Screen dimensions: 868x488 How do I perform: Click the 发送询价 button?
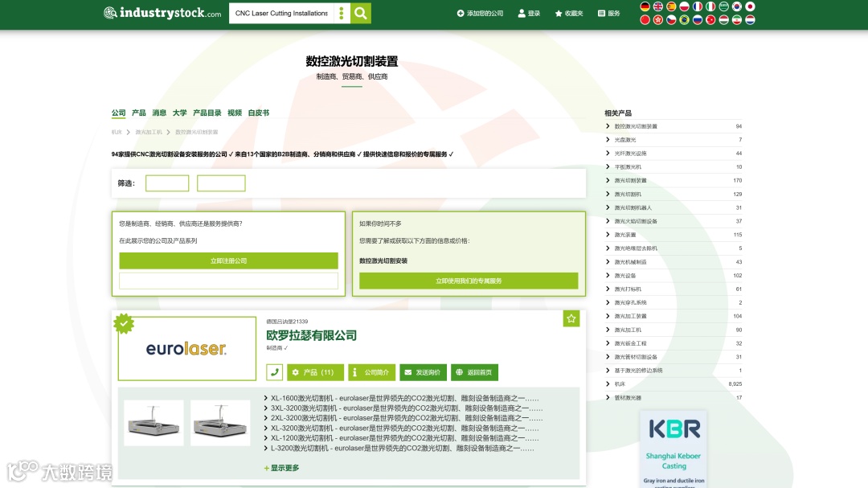(424, 372)
